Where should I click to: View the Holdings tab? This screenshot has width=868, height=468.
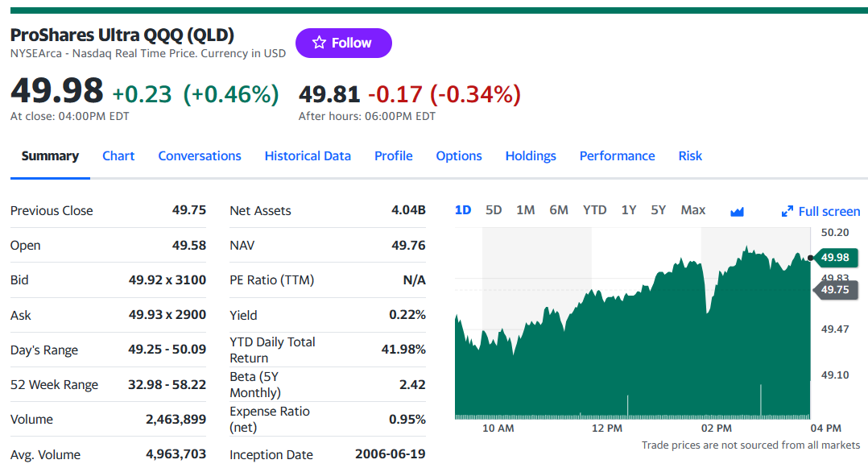click(x=531, y=156)
